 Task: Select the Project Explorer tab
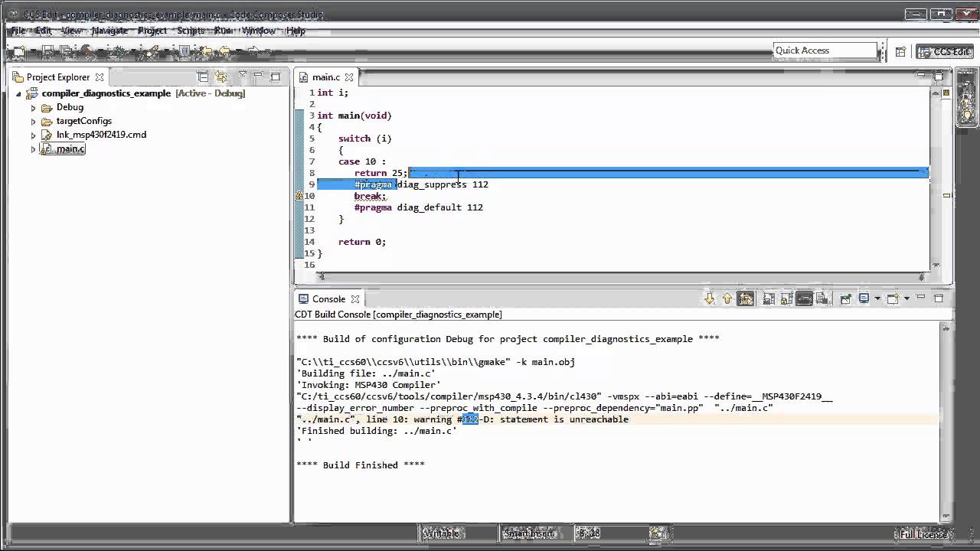58,77
